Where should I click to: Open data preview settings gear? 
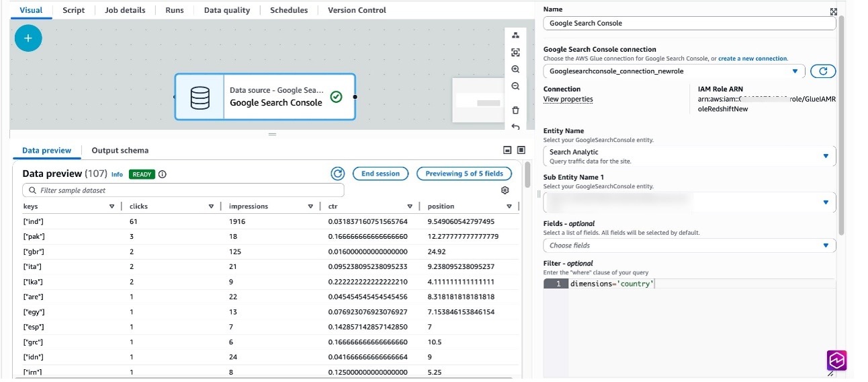505,190
